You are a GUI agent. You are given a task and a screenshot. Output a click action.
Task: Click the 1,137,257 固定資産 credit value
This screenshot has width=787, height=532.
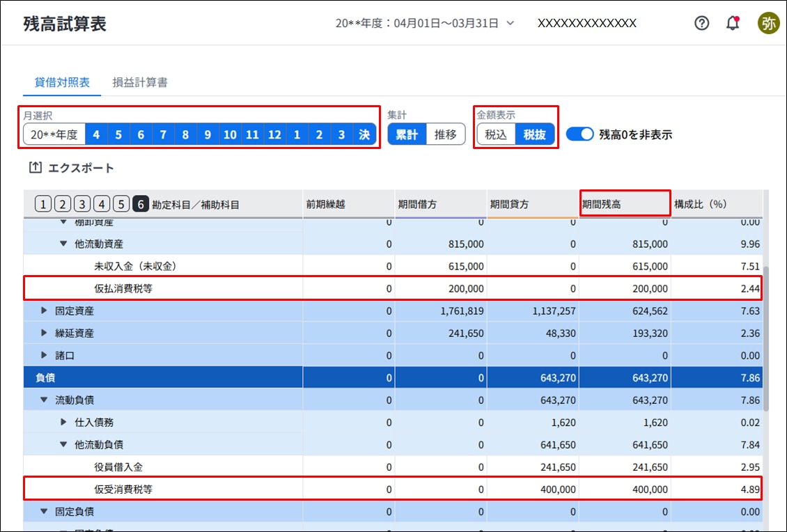(x=554, y=311)
